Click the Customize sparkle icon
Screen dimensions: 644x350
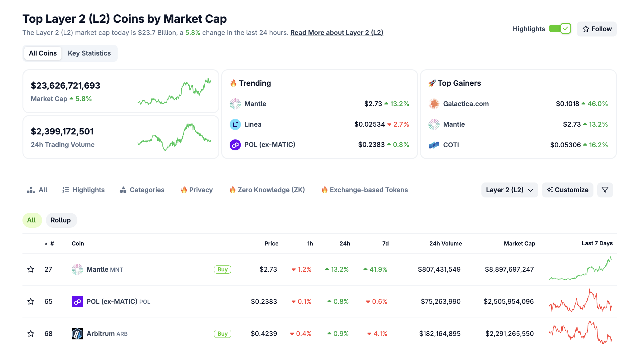pos(550,190)
